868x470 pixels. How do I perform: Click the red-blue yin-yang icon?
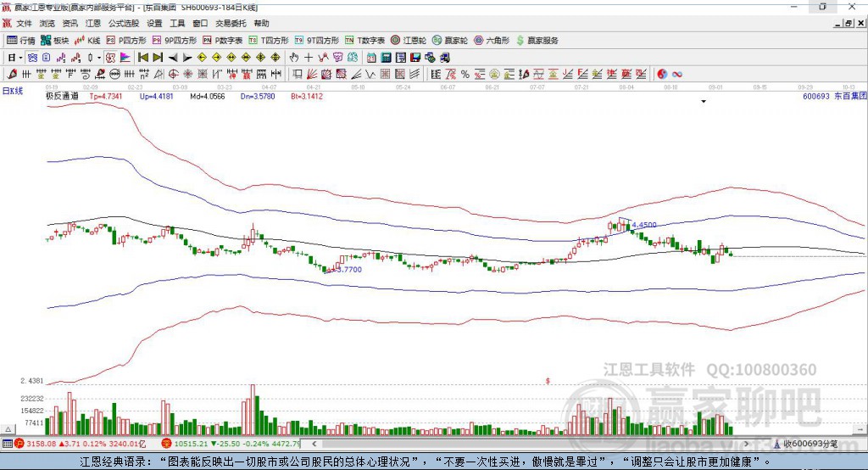(662, 74)
